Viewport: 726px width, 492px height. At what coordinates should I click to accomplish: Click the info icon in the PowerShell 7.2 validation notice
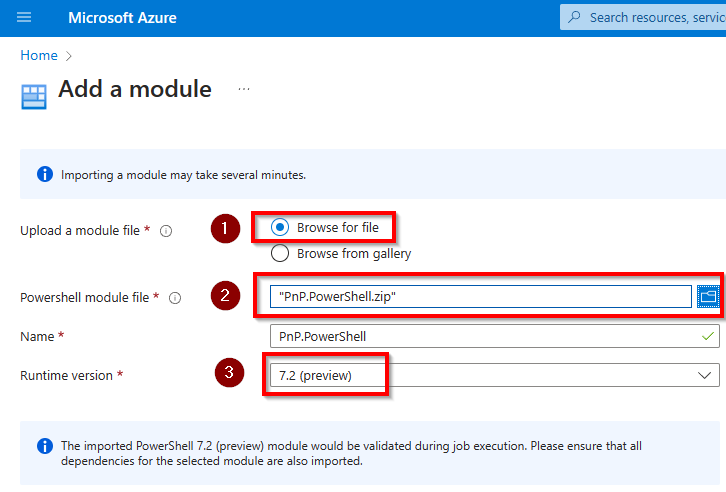[x=45, y=446]
